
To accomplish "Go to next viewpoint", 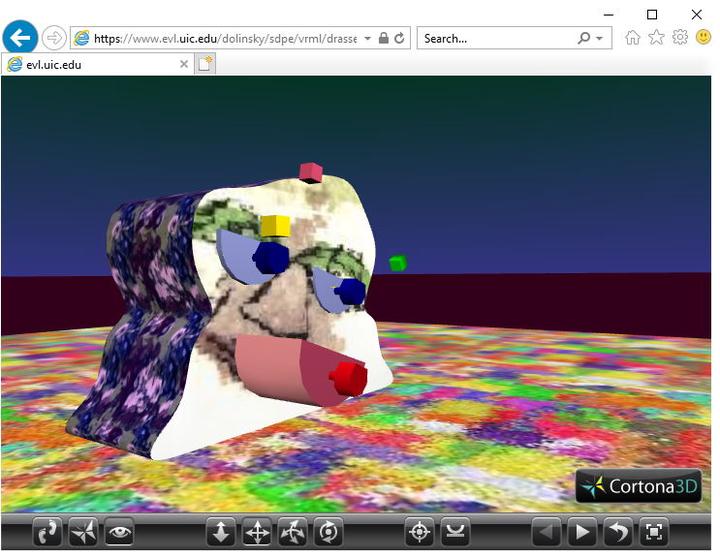I will click(x=582, y=532).
